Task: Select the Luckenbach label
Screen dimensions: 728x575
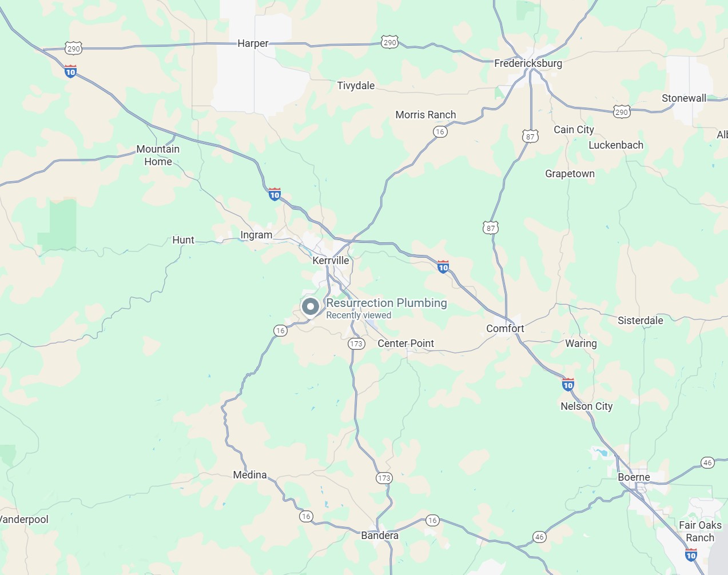Action: (x=616, y=145)
